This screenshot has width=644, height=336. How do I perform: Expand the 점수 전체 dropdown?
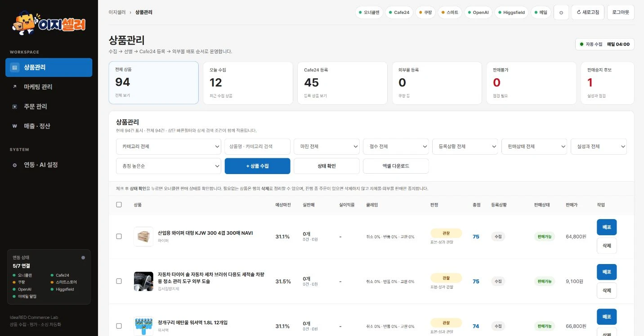coord(396,147)
